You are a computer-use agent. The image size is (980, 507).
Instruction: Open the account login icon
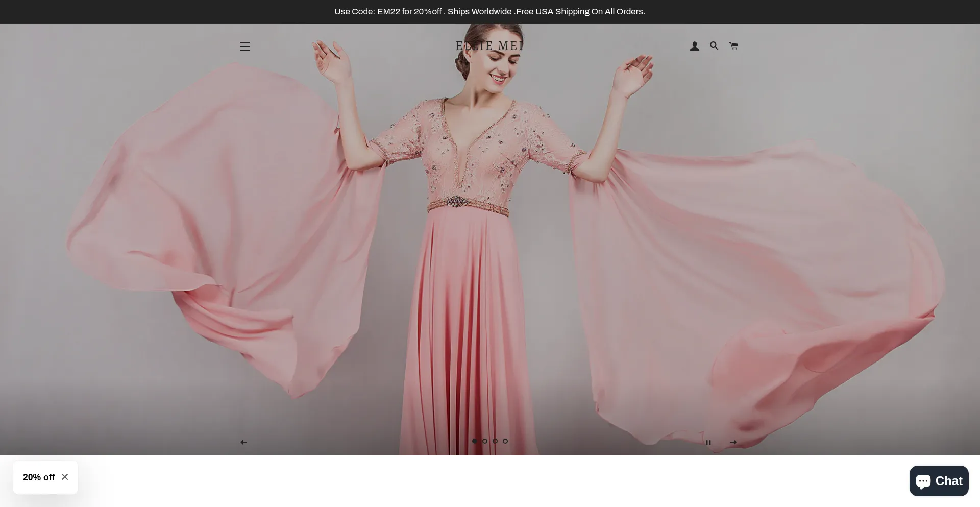tap(695, 46)
